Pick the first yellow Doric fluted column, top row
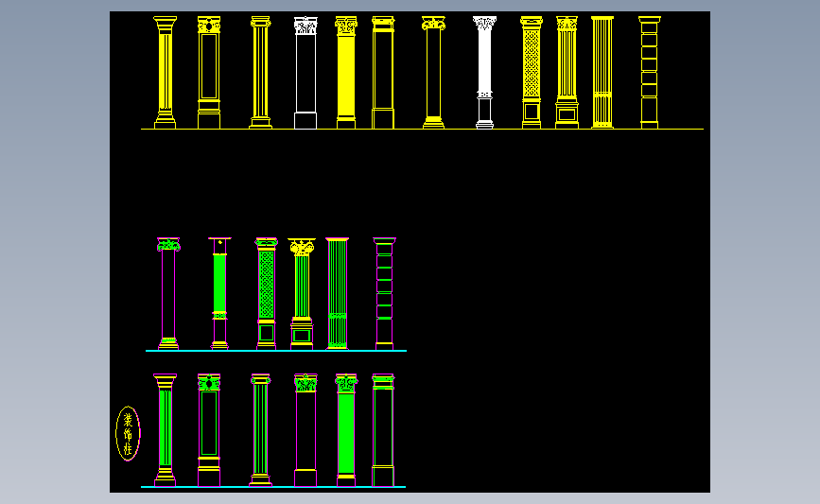 [x=165, y=73]
